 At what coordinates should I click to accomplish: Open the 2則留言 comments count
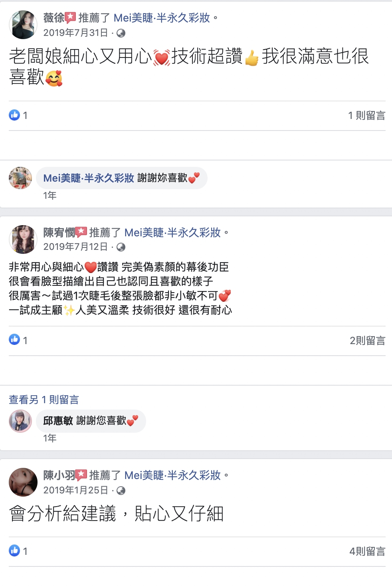pyautogui.click(x=367, y=341)
